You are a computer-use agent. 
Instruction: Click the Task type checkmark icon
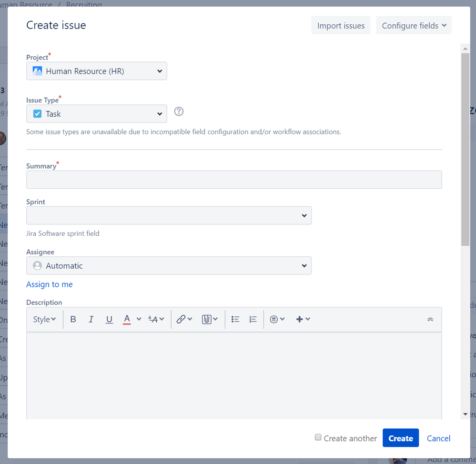(x=37, y=114)
